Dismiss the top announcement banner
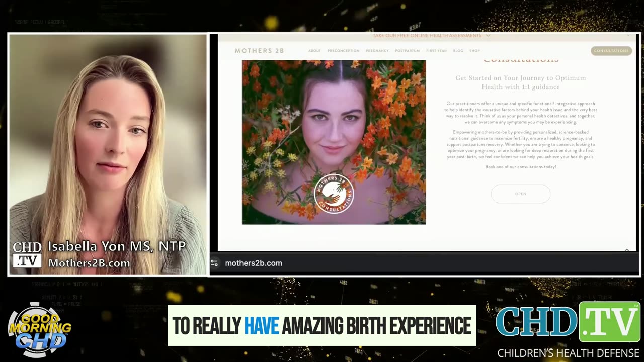Screen dimensions: 644x362 (628, 36)
